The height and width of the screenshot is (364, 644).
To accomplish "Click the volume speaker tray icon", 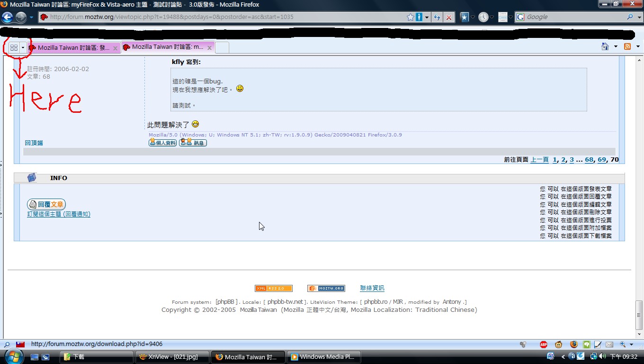I will pos(602,356).
